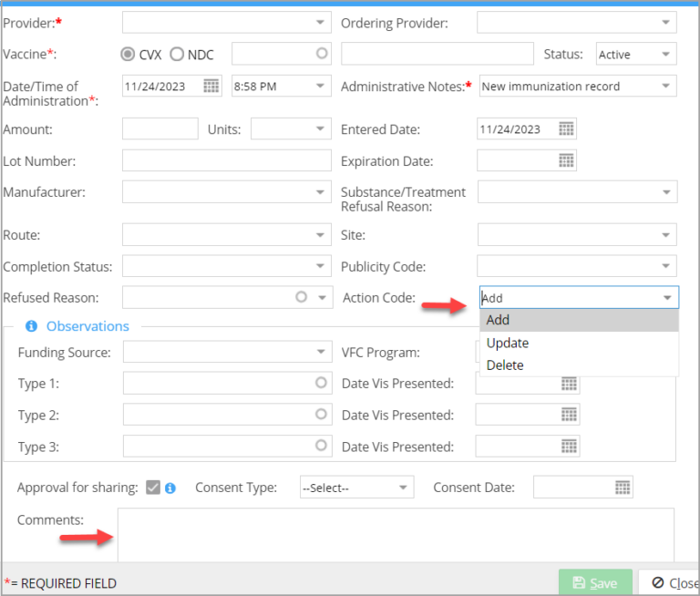Click the Observations info icon

click(x=31, y=326)
